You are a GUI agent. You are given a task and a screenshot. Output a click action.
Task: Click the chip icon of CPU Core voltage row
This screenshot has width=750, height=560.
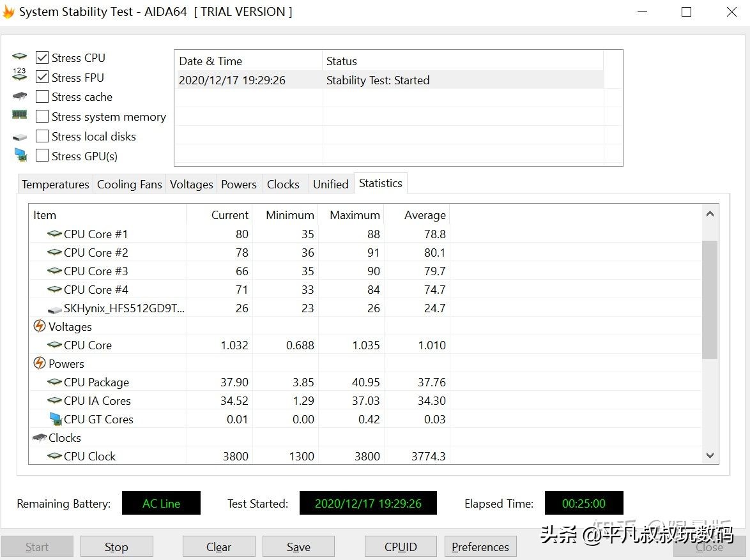point(54,345)
